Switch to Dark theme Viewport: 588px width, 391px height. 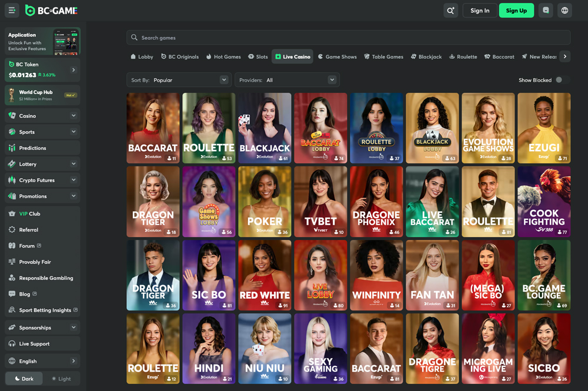pyautogui.click(x=24, y=379)
